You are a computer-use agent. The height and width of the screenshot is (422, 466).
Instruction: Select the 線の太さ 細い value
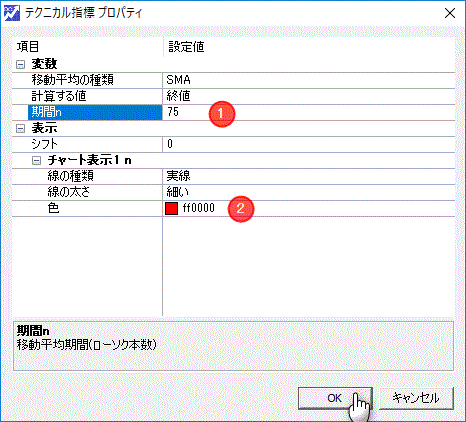point(309,192)
